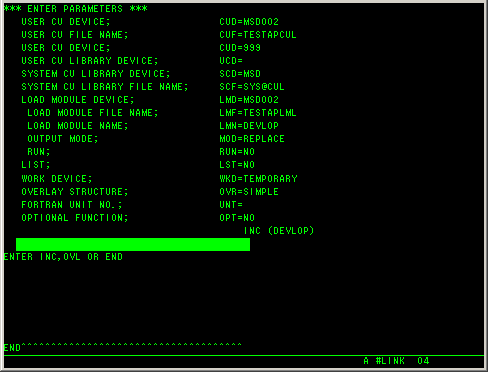Click the 'SYSTEM CU LIBRARY FILE NAME;' label
Image resolution: width=488 pixels, height=372 pixels.
click(x=105, y=87)
